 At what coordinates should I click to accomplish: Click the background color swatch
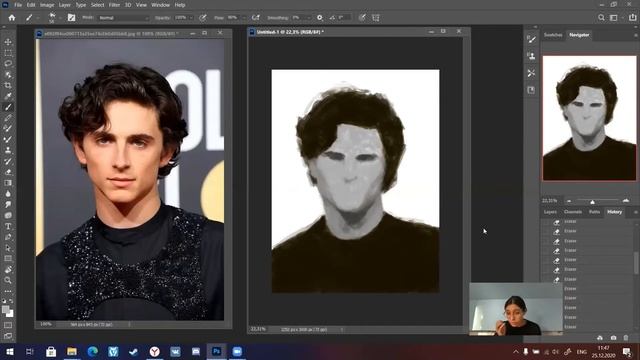[x=10, y=314]
